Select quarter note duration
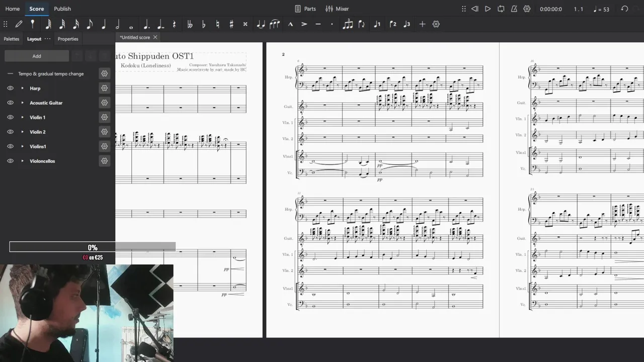The height and width of the screenshot is (362, 644). click(x=104, y=24)
